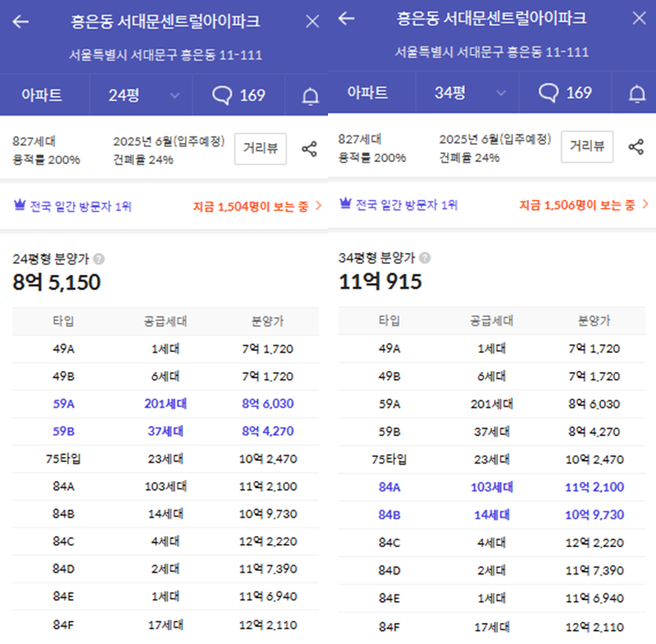Click 분양가 column header in left table
This screenshot has height=644, width=656.
coord(268,322)
